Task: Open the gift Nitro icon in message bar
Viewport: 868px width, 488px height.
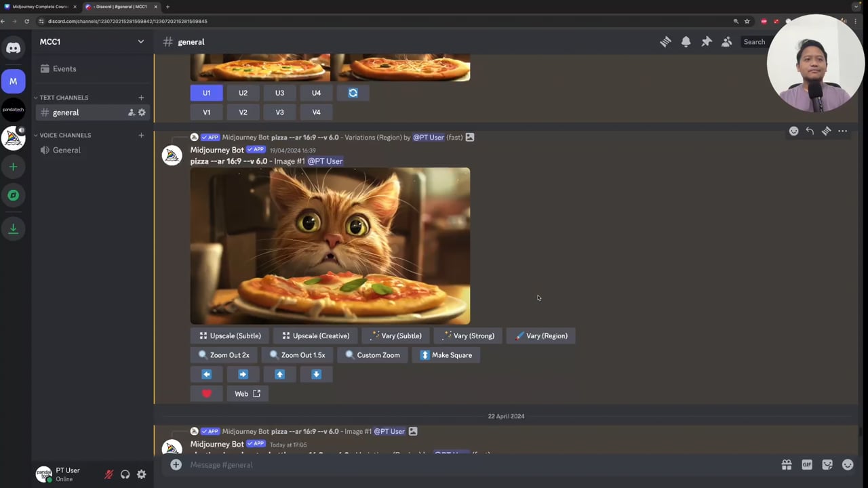Action: coord(787,464)
